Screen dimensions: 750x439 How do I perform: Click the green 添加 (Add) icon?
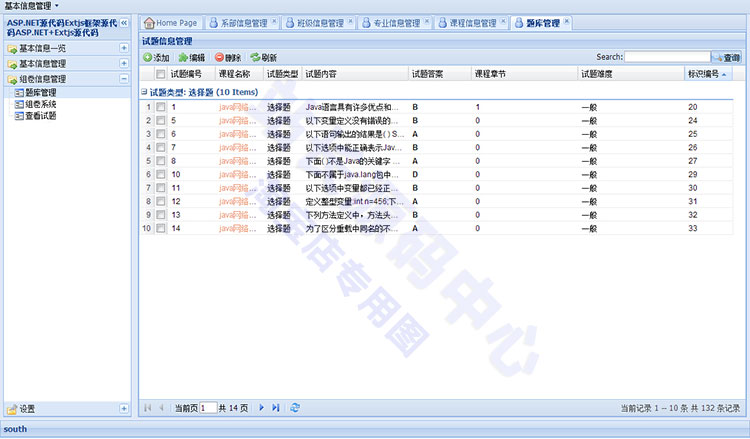click(x=148, y=58)
